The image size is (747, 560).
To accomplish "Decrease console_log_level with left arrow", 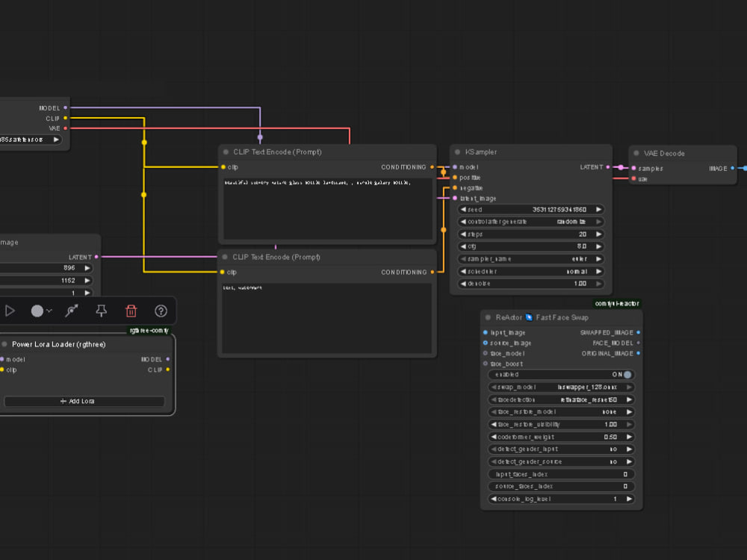I will coord(494,499).
